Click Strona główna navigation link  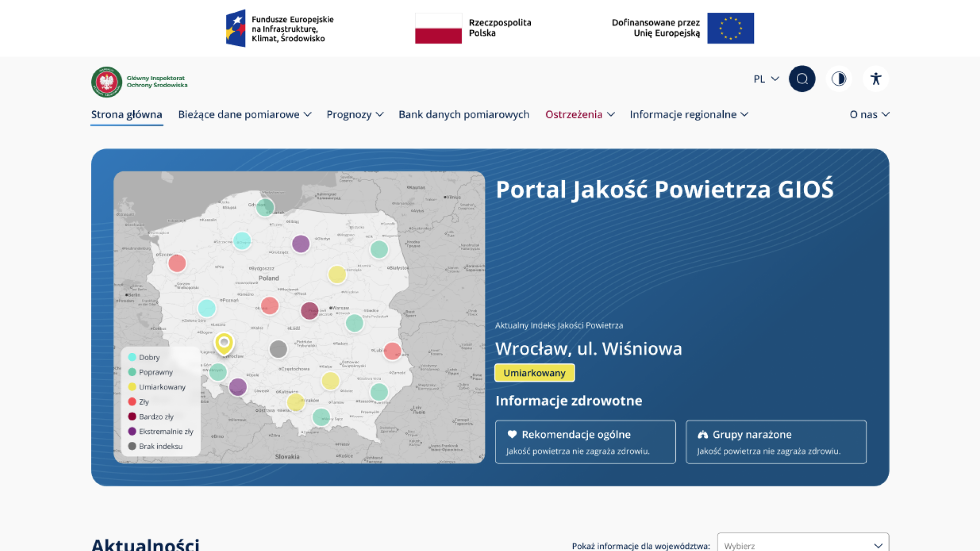point(127,115)
